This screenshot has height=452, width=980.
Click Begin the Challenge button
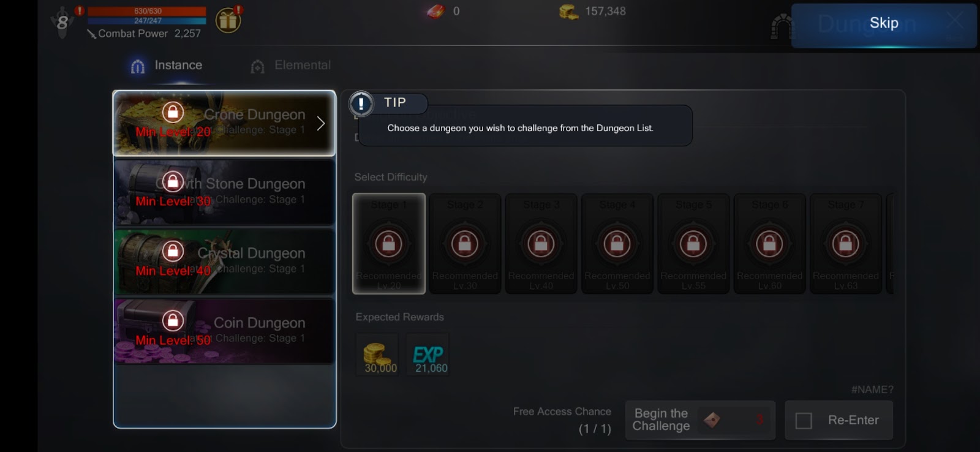pos(700,420)
